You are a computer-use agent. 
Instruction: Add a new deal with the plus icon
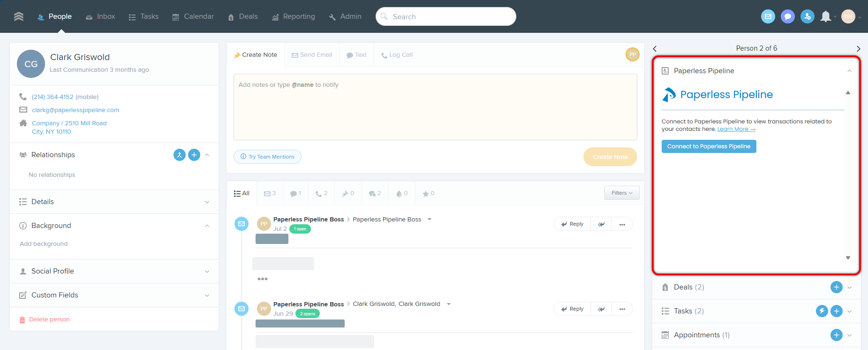point(837,287)
